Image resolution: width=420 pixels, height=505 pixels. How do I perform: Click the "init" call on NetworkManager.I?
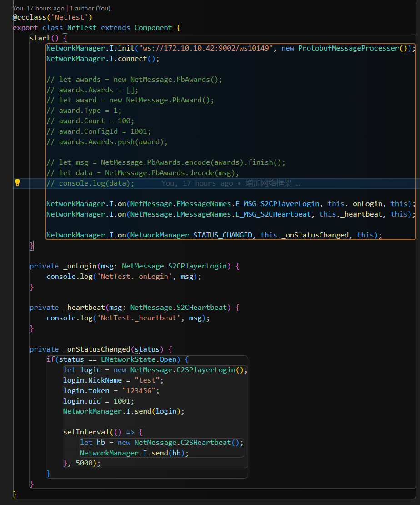click(126, 48)
